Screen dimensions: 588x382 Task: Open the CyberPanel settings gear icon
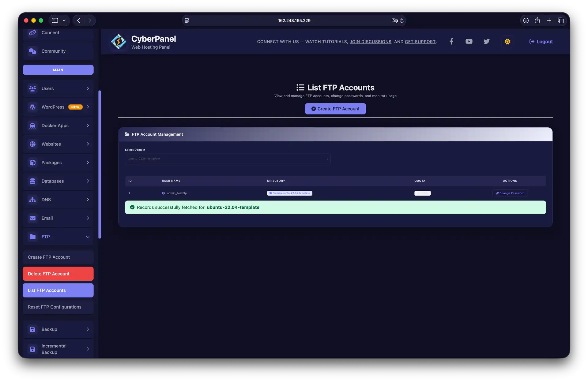point(507,41)
